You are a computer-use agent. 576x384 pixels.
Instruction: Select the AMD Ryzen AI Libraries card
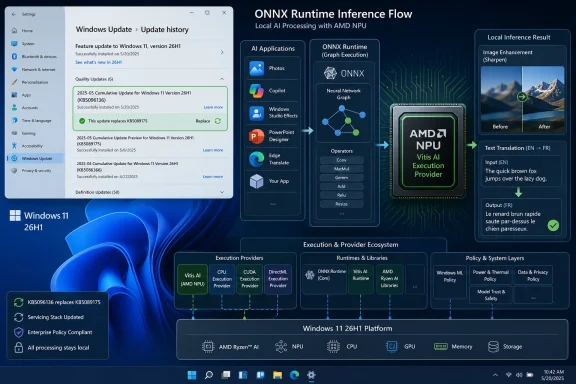[389, 279]
